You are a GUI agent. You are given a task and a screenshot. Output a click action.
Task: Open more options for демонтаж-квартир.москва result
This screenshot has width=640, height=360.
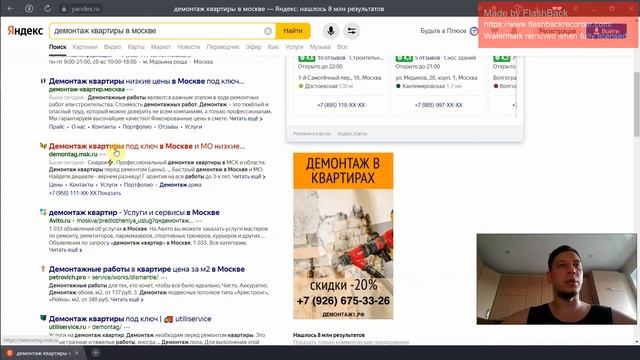click(130, 89)
